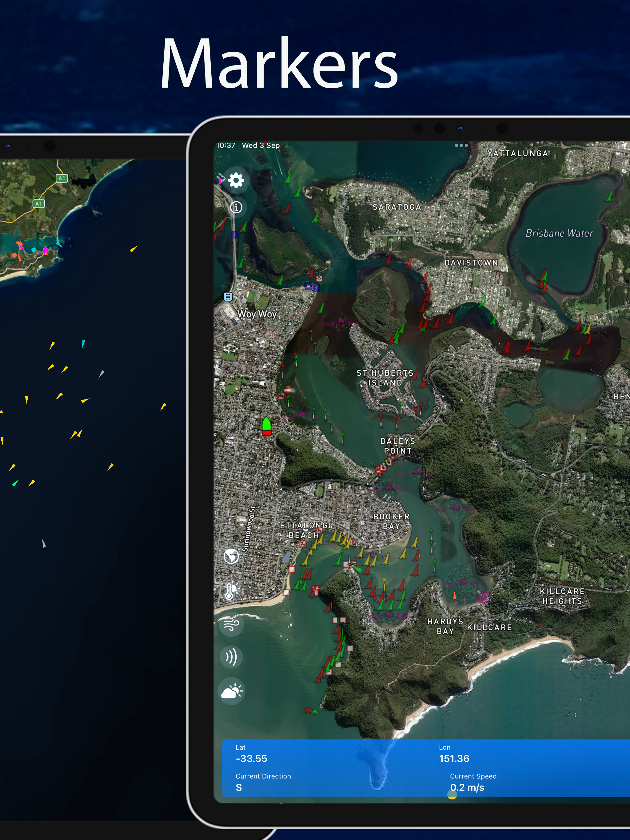
Task: Toggle the sonar waves layer button
Action: pyautogui.click(x=231, y=657)
